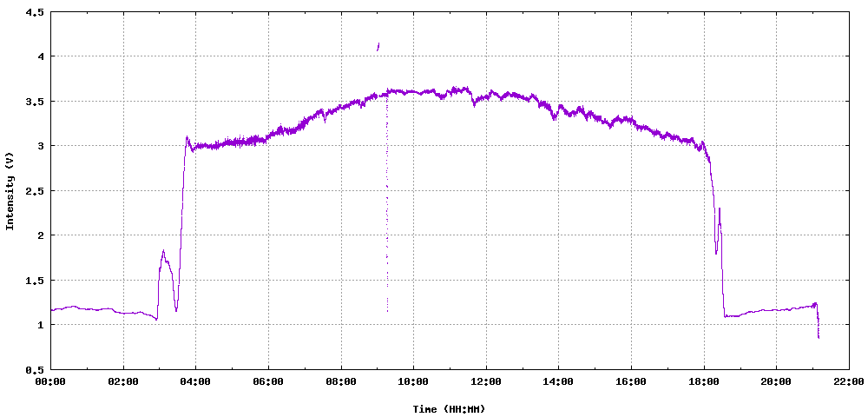
Task: Click the '12:00' time axis label
Action: pos(486,382)
